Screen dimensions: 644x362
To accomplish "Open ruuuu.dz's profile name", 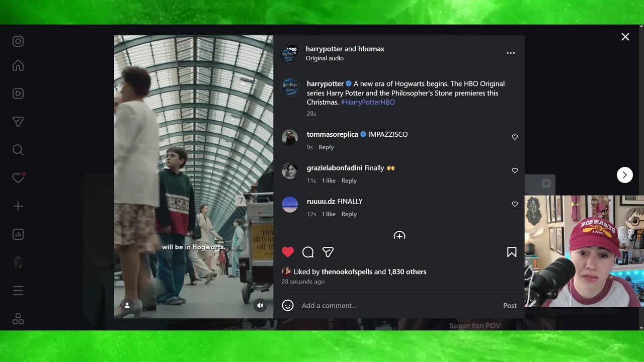I will [321, 201].
